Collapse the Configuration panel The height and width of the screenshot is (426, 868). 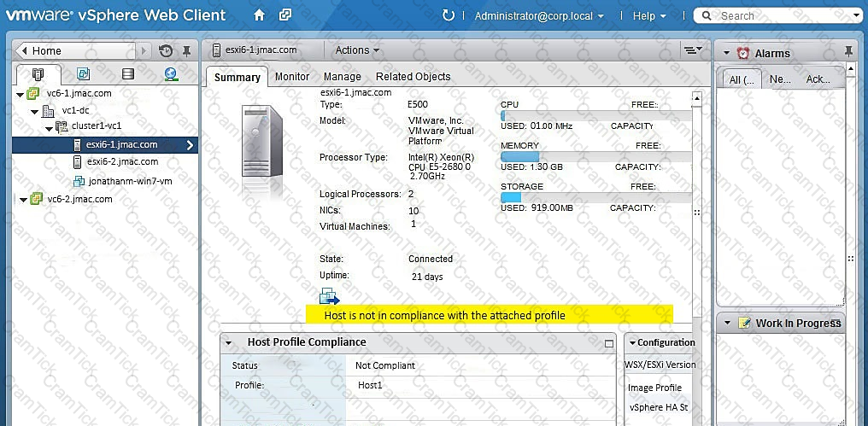(x=632, y=343)
